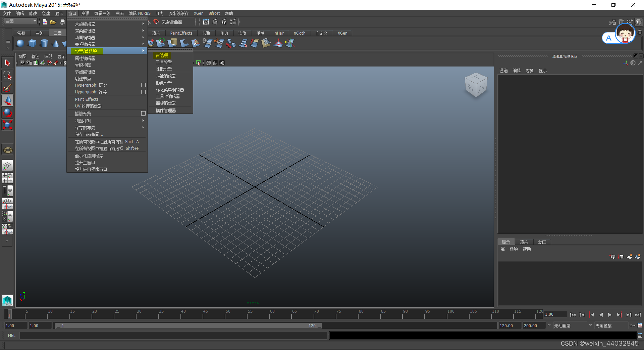
Task: Select the Lasso selection tool
Action: (7, 75)
